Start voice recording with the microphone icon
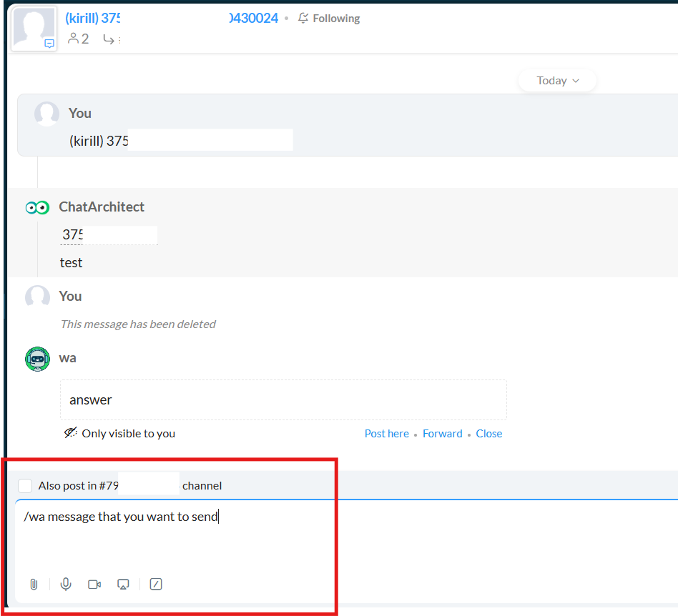Viewport: 678px width, 616px height. click(x=66, y=585)
